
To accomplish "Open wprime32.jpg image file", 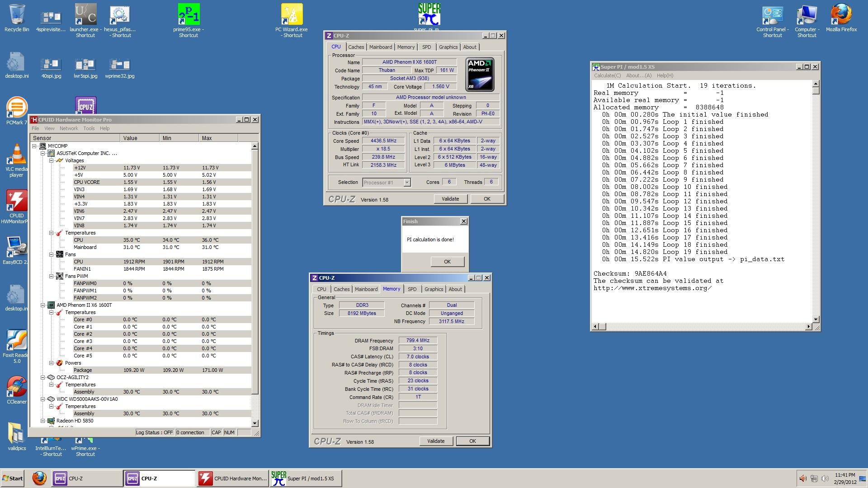I will 120,68.
